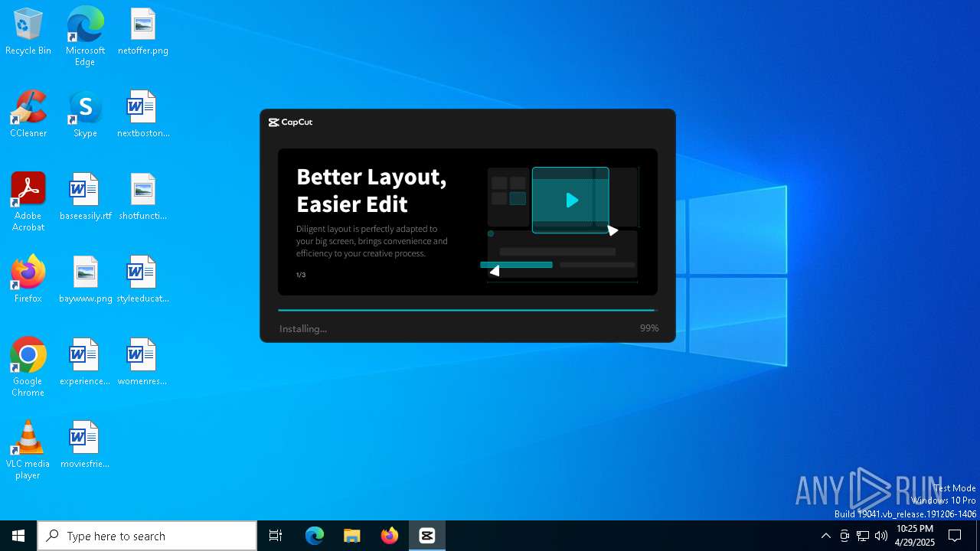
Task: Select the experience Word document
Action: 85,362
